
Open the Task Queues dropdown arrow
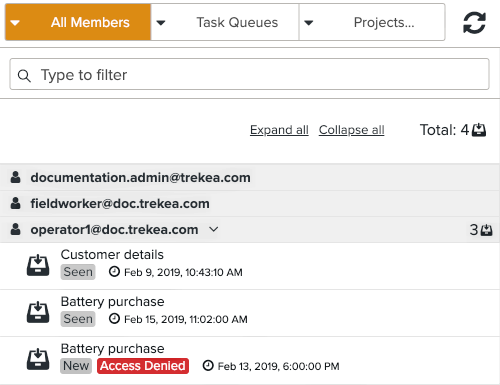coord(161,23)
